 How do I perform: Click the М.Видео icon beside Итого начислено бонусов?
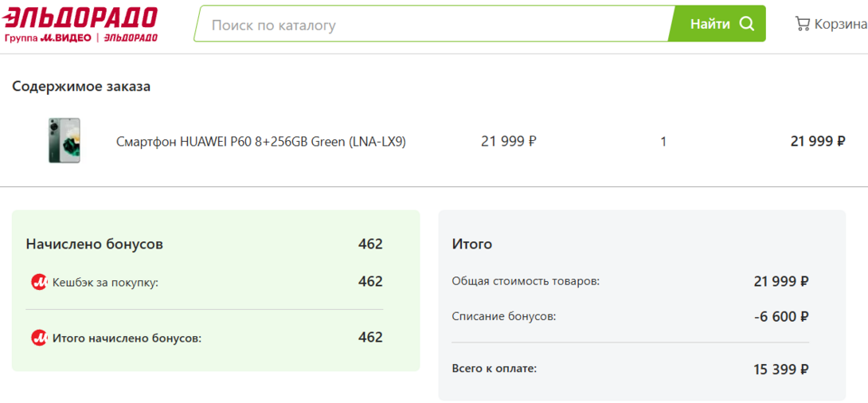[x=39, y=338]
